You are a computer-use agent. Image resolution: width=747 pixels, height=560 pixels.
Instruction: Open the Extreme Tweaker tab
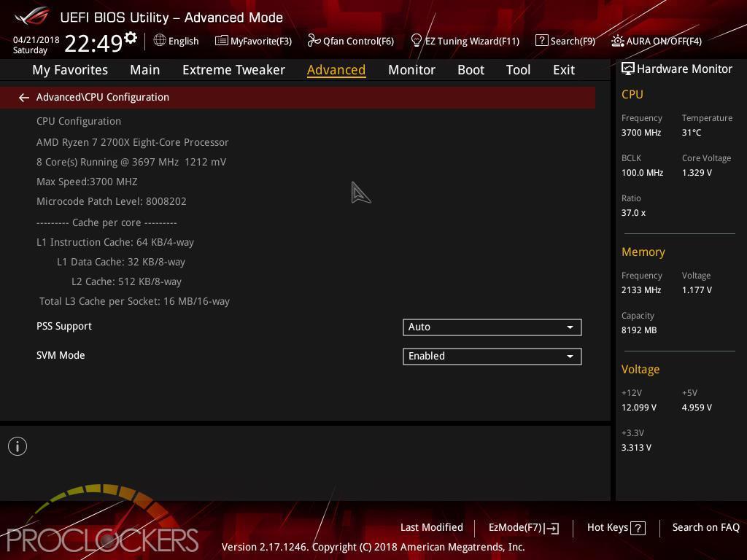[x=233, y=70]
